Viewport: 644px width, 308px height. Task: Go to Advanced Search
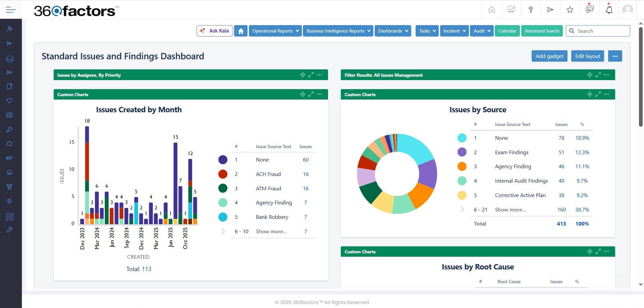click(x=542, y=31)
